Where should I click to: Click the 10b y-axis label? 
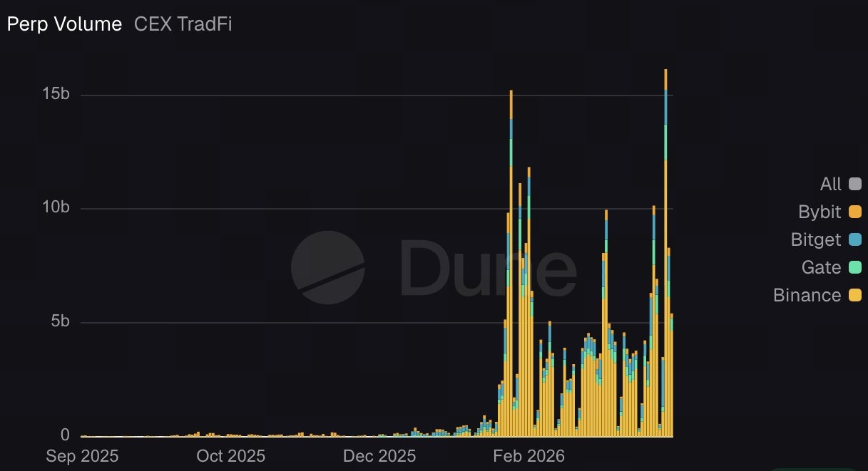55,208
